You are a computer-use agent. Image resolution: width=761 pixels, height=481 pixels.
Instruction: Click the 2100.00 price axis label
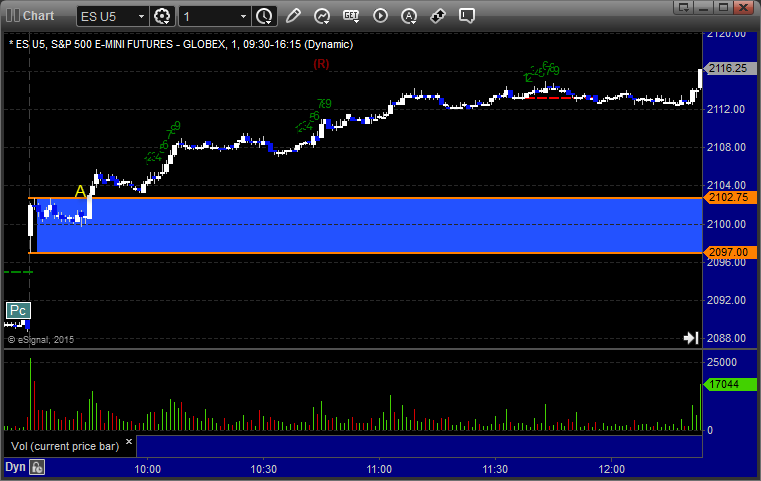726,224
